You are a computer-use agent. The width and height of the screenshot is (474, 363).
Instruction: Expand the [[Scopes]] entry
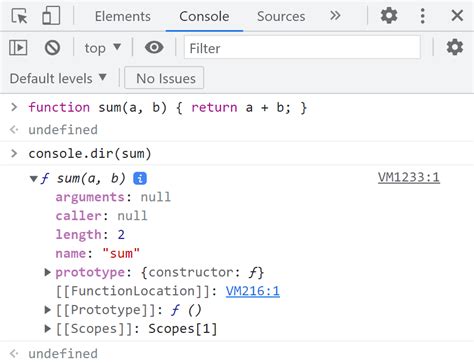(x=48, y=329)
